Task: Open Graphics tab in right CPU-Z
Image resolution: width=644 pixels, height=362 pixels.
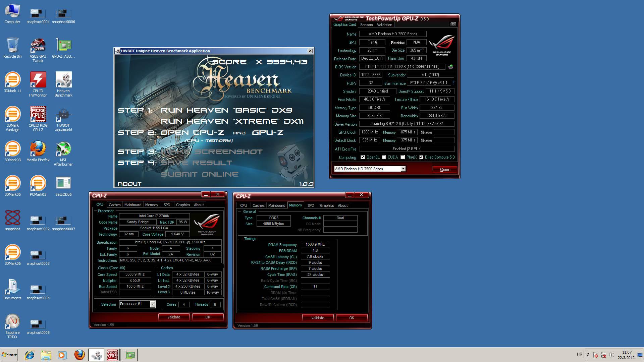Action: click(x=327, y=205)
